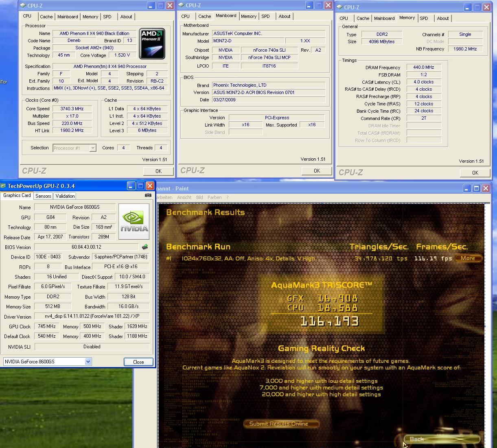
Task: Click the first CPU-Z window title icon
Action: [x=23, y=6]
